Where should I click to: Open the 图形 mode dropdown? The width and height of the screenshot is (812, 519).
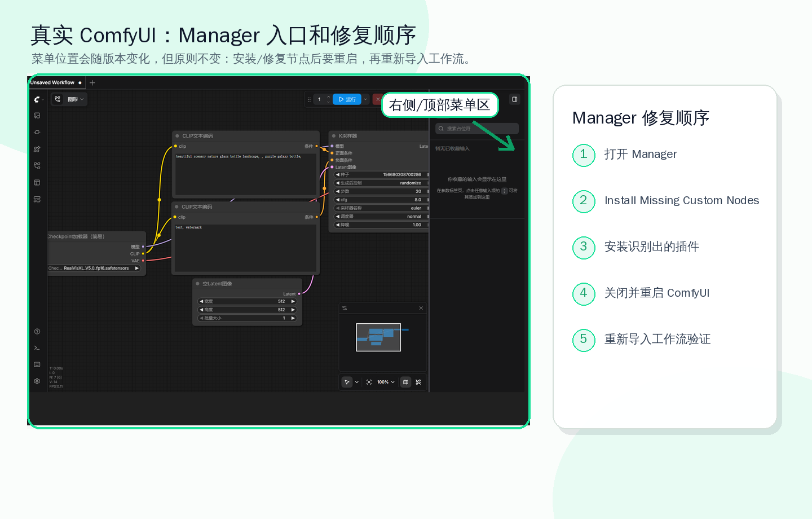click(x=76, y=99)
